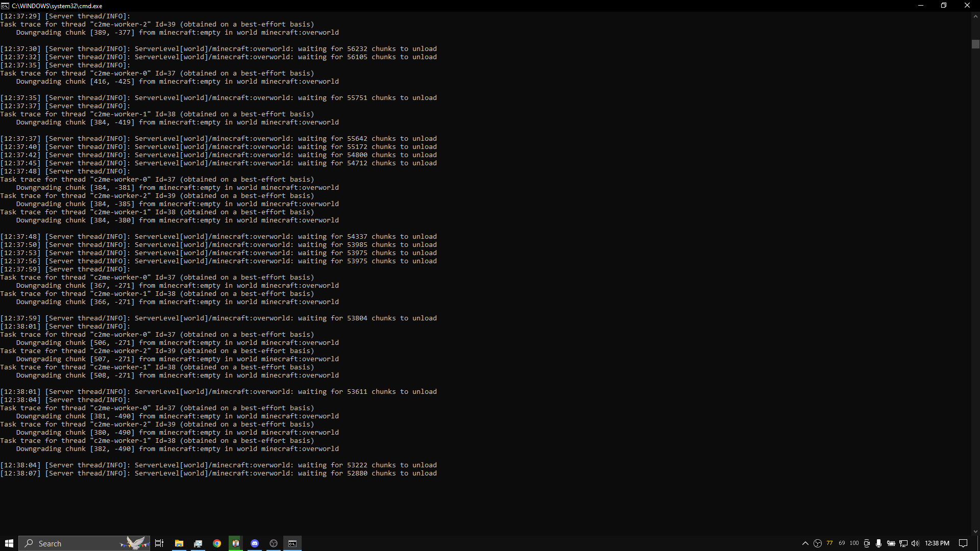Click scrollbar up arrow in console
This screenshot has height=551, width=980.
tap(975, 16)
